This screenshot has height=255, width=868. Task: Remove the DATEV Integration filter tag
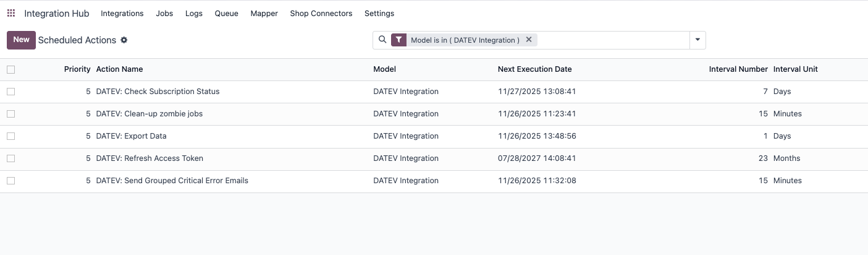(529, 40)
